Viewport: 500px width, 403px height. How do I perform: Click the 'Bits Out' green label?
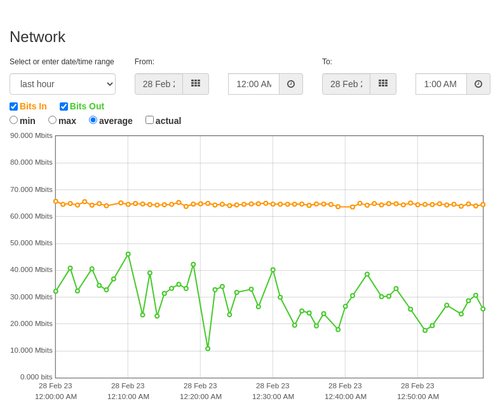pyautogui.click(x=87, y=106)
